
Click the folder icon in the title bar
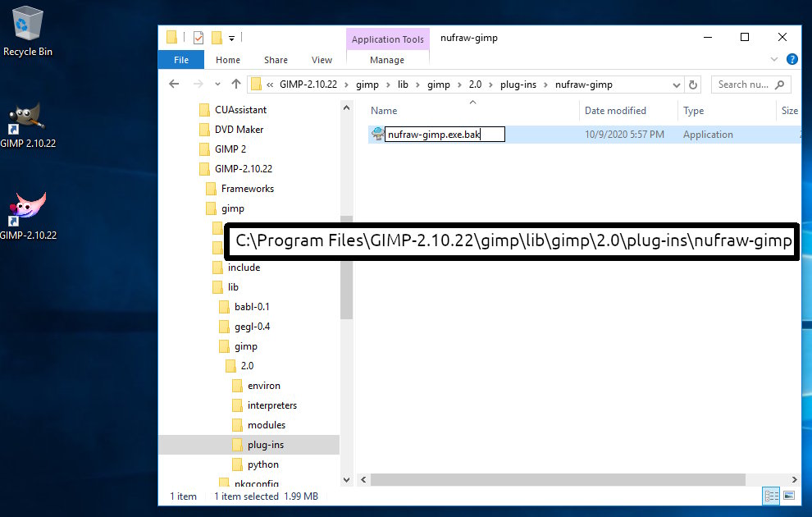[172, 37]
